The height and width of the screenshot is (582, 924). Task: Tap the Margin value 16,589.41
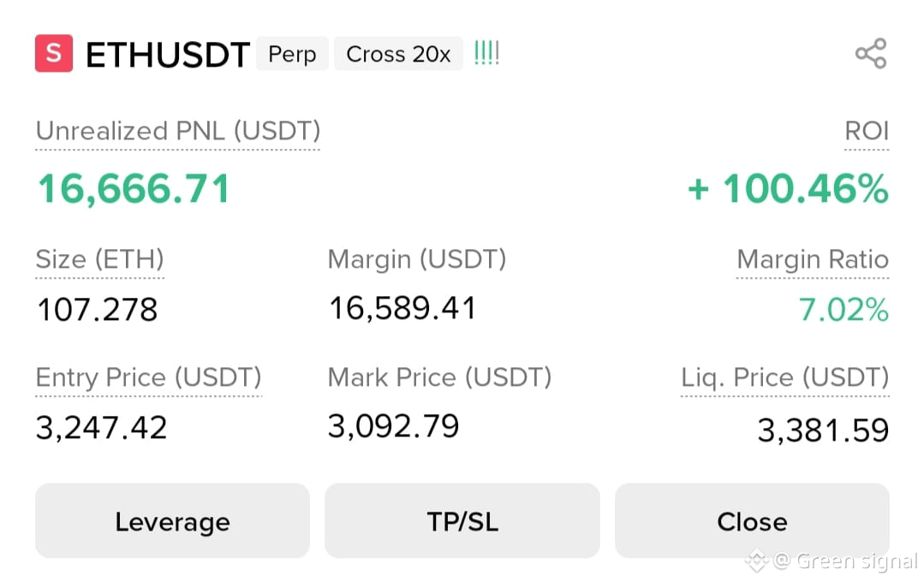click(x=402, y=308)
